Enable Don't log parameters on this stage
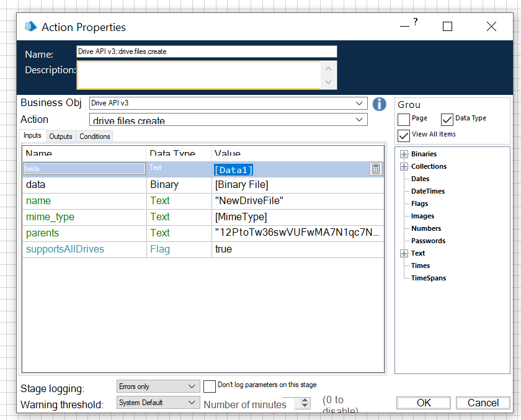This screenshot has width=521, height=420. (210, 386)
